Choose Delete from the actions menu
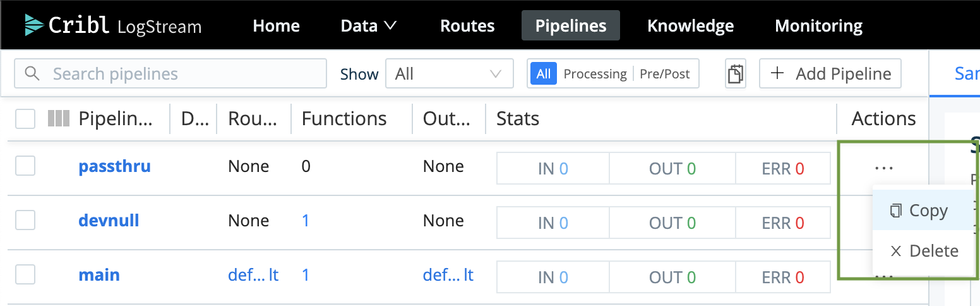This screenshot has width=980, height=306. [933, 251]
